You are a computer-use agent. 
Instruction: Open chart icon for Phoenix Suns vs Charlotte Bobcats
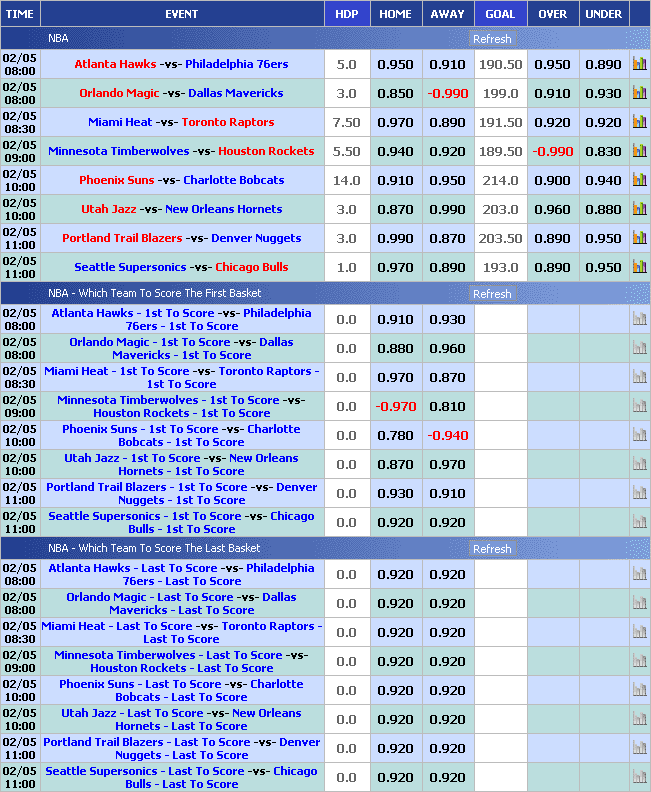[639, 180]
